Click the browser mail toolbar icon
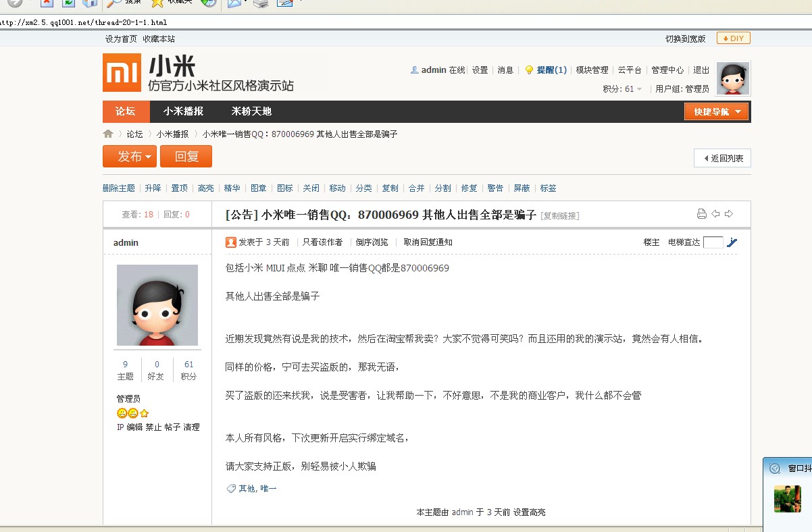 234,3
